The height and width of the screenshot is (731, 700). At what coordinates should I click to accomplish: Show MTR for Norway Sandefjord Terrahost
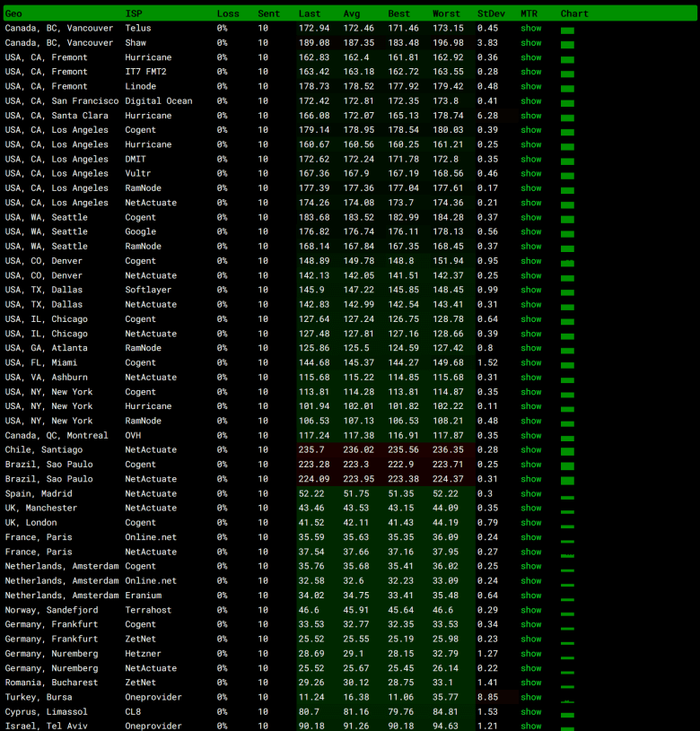[530, 610]
